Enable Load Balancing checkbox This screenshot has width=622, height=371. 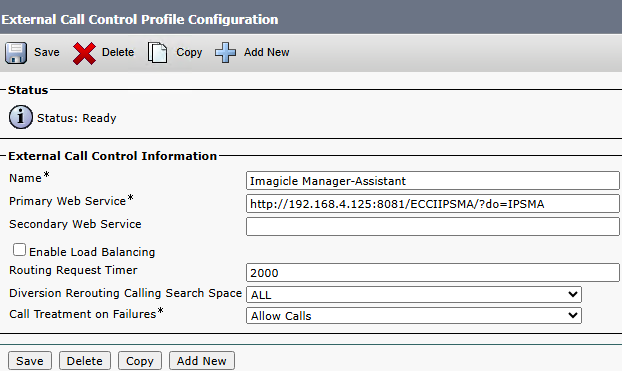(x=19, y=250)
